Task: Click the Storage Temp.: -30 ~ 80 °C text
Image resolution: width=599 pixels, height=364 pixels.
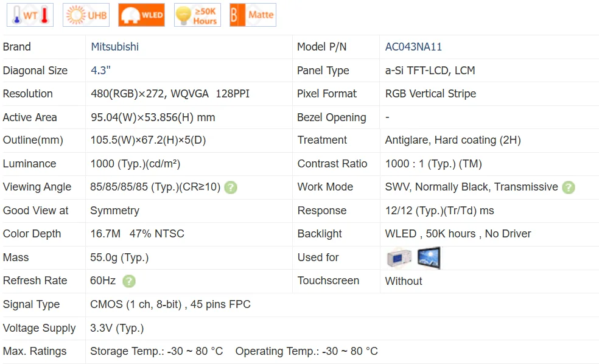Action: [156, 351]
